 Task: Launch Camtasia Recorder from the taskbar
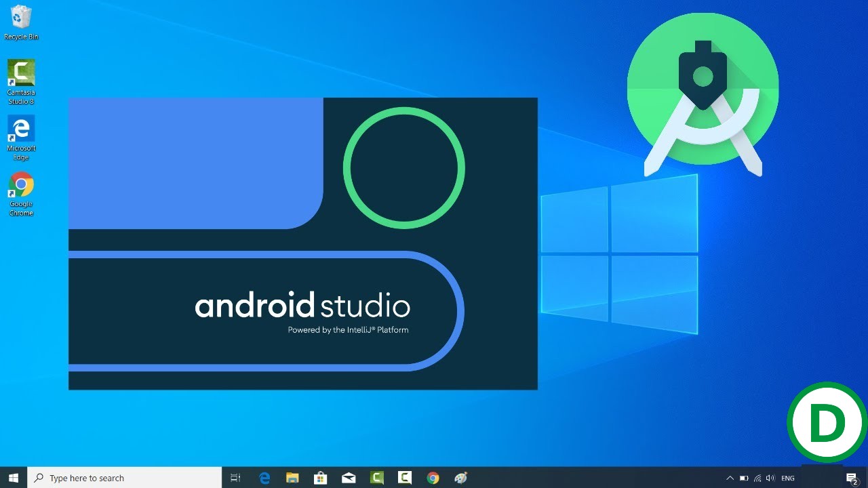click(x=405, y=477)
